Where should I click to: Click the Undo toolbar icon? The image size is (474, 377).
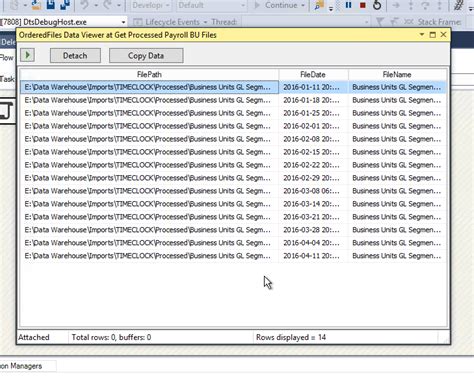85,5
